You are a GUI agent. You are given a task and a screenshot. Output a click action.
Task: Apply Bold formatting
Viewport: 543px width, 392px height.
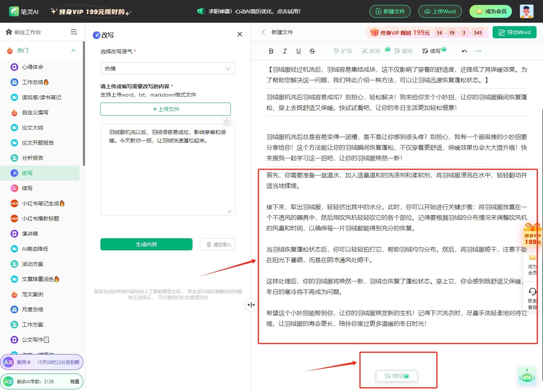pos(271,51)
